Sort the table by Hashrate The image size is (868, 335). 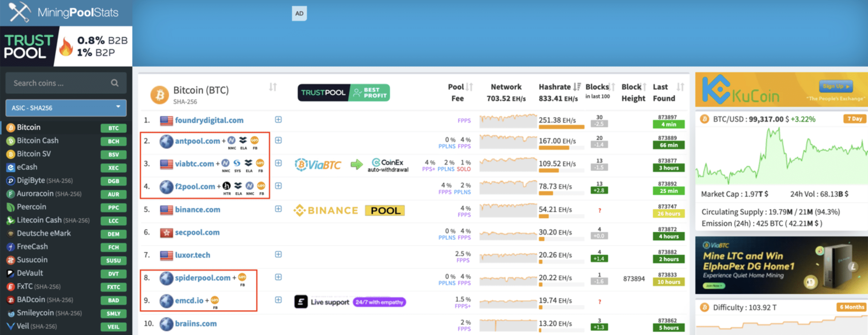[x=577, y=87]
